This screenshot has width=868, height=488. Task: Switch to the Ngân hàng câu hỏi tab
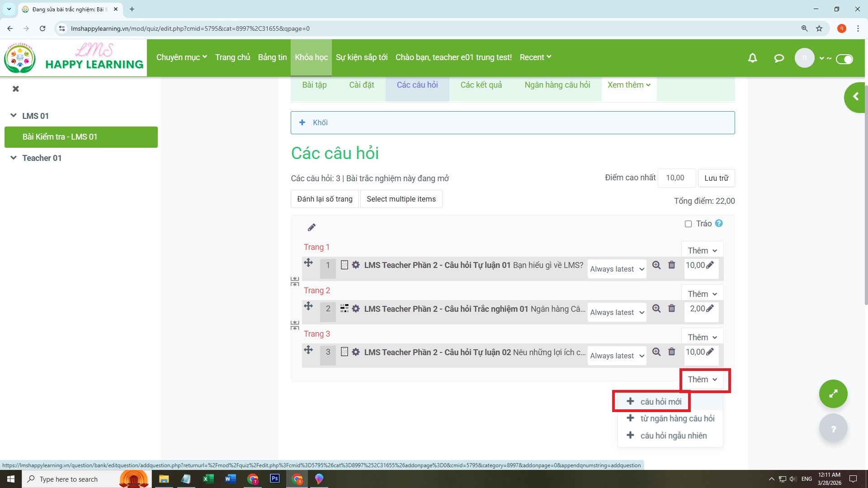click(x=557, y=85)
